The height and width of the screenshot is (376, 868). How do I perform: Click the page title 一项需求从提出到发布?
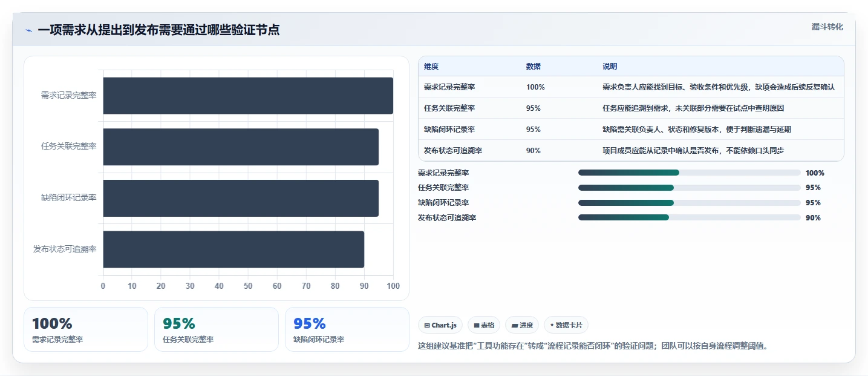[158, 30]
